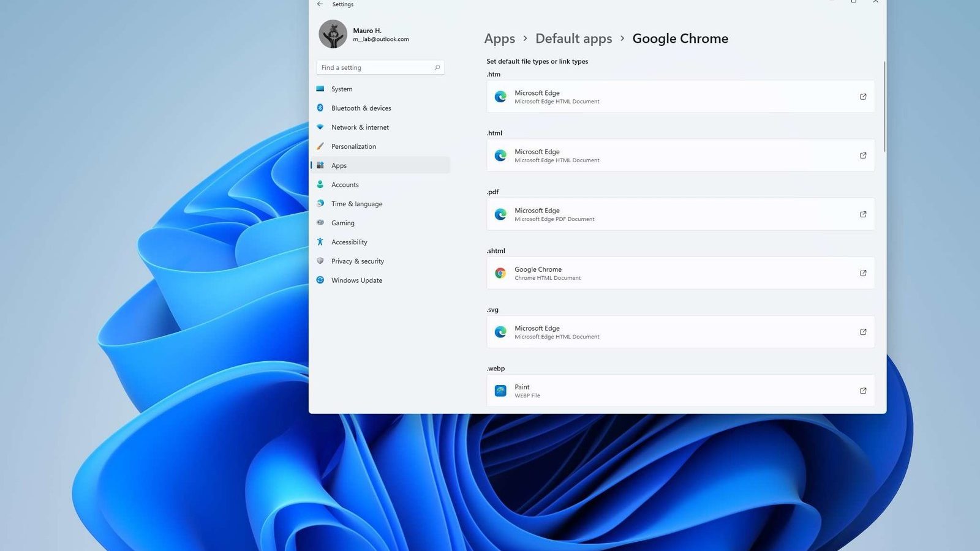
Task: Click the Windows Update icon
Action: (320, 280)
